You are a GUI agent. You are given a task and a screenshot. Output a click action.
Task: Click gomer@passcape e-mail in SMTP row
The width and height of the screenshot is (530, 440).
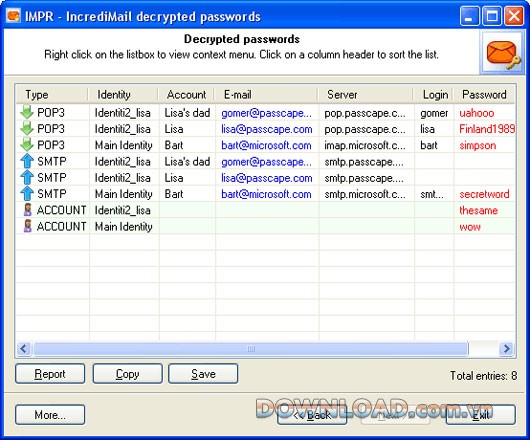tap(266, 162)
